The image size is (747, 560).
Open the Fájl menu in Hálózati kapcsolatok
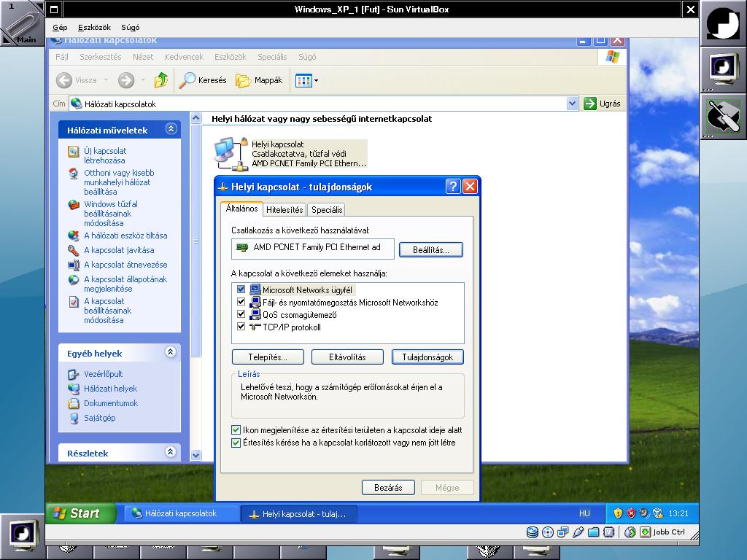[62, 57]
